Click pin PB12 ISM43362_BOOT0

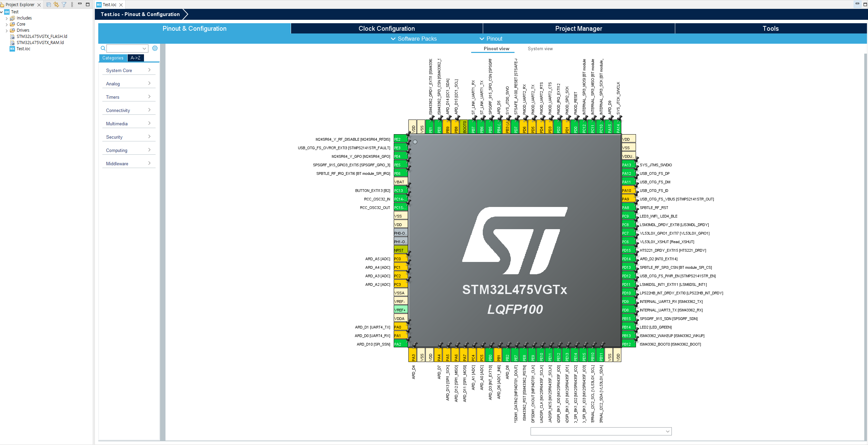(x=628, y=344)
